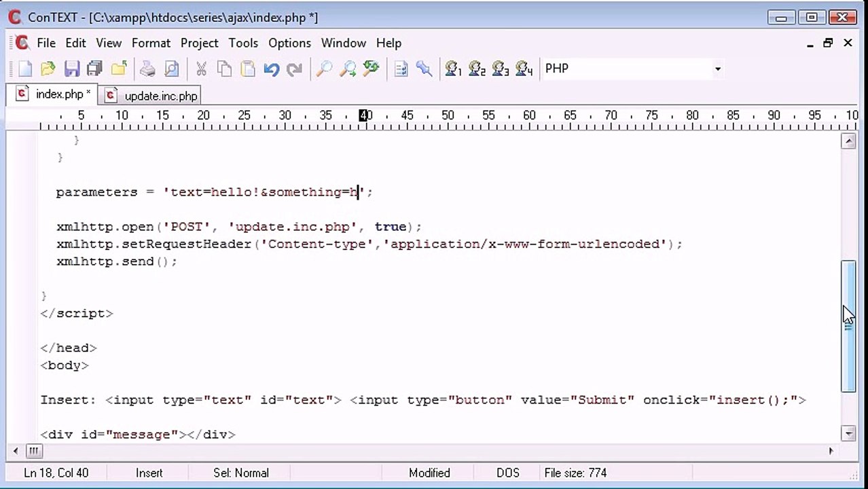The image size is (868, 489).
Task: Run user command 4
Action: (524, 69)
